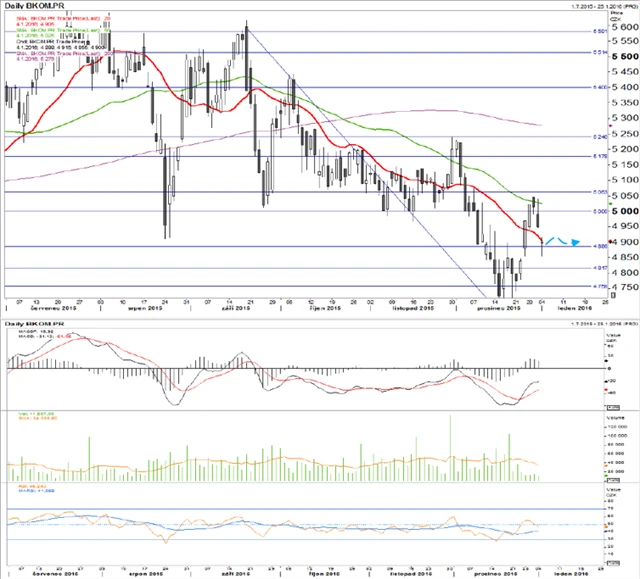Click the Vol legend in the volume panel
This screenshot has width=640, height=579.
[x=38, y=416]
